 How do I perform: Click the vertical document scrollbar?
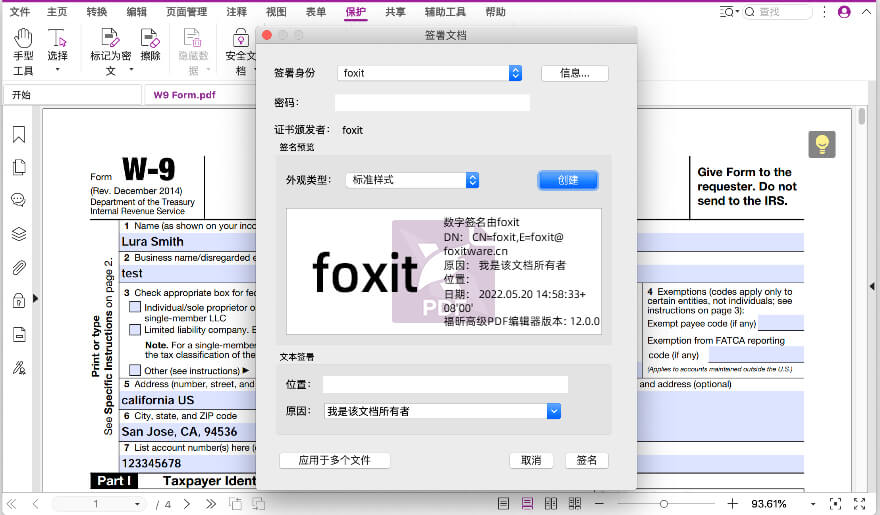pos(861,116)
